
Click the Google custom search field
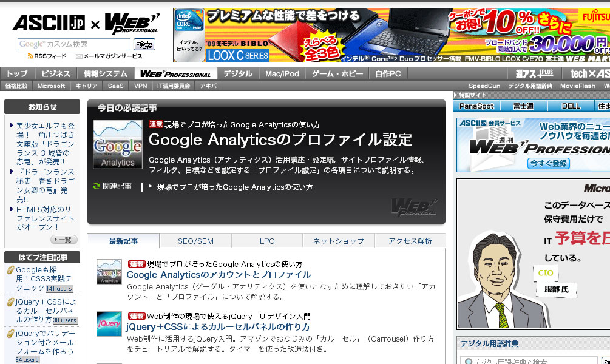point(73,44)
